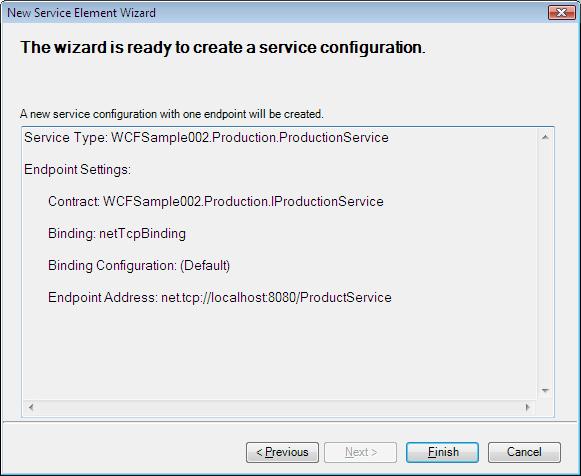Cancel the New Service Element Wizard

(x=524, y=452)
